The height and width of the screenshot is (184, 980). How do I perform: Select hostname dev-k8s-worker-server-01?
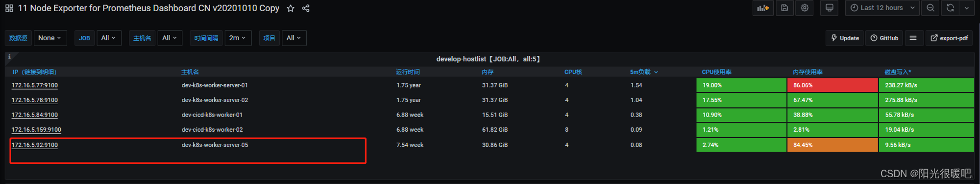tap(215, 85)
